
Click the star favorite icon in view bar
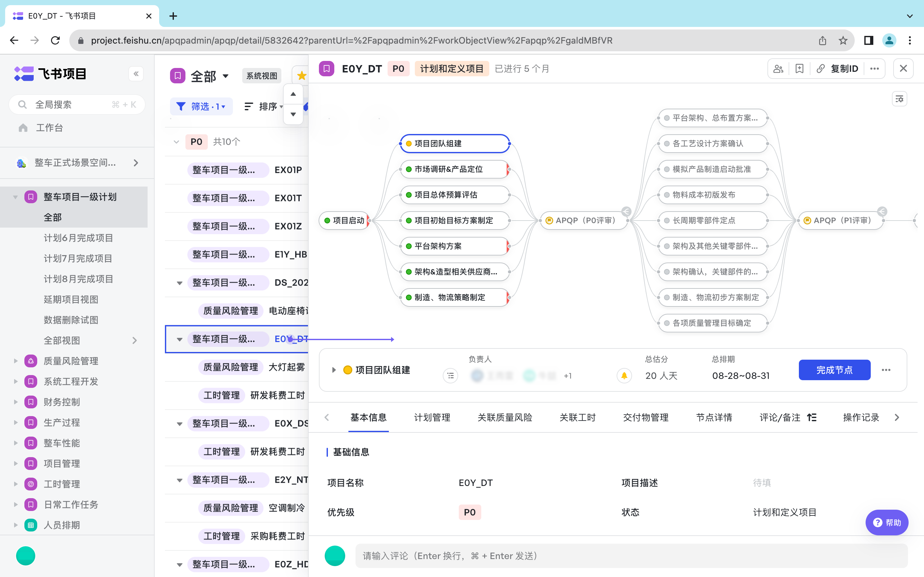click(301, 76)
